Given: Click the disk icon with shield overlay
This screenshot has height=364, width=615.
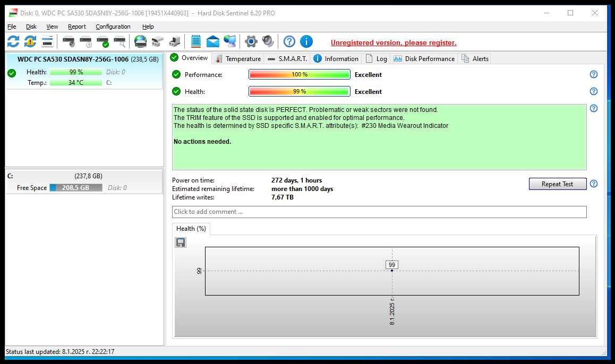Looking at the screenshot, I should point(69,41).
